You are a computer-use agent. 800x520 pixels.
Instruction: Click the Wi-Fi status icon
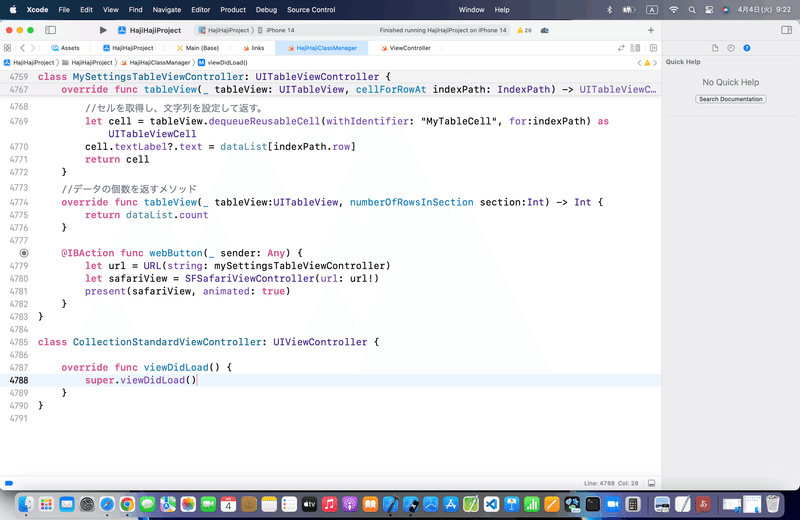point(674,10)
